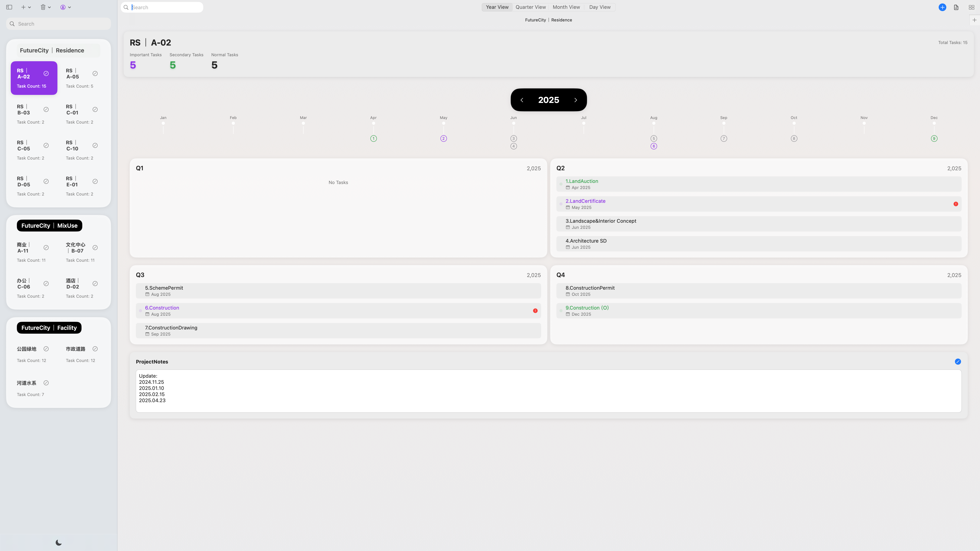Toggle dark mode moon icon
The height and width of the screenshot is (551, 980).
tap(59, 543)
